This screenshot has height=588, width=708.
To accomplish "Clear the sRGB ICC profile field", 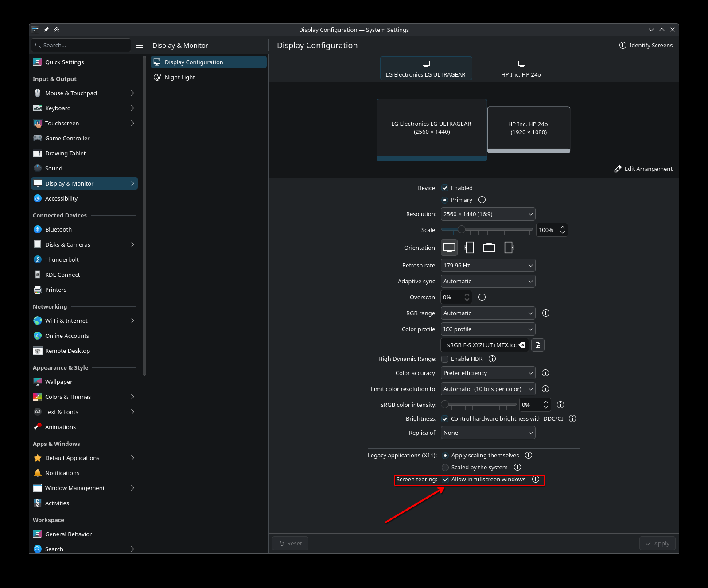I will coord(523,345).
